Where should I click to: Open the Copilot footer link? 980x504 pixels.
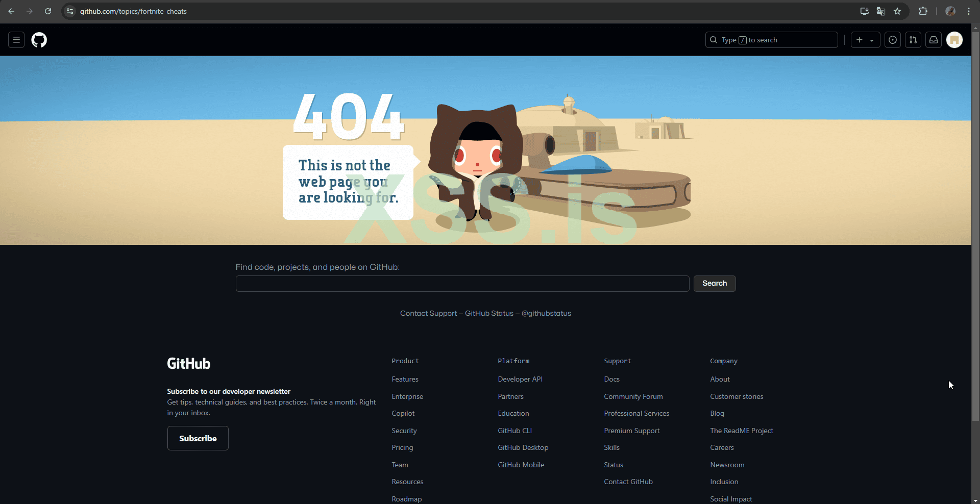tap(403, 413)
